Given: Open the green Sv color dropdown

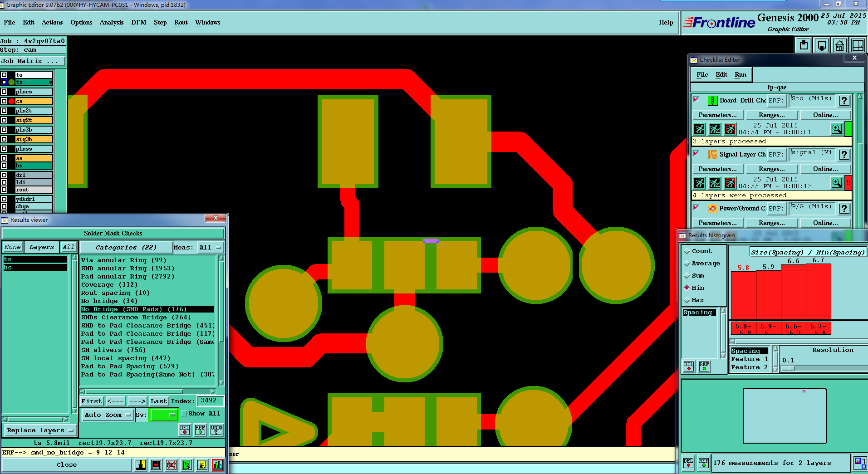Looking at the screenshot, I should [163, 415].
